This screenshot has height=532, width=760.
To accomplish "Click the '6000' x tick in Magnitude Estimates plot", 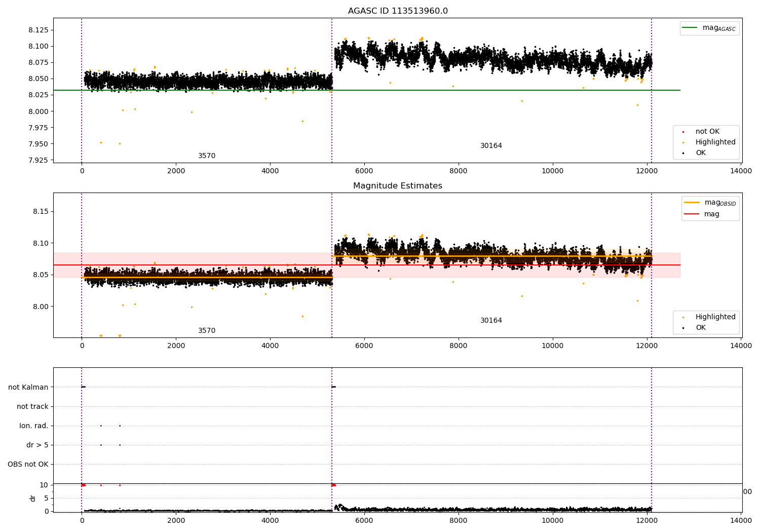I will pos(364,346).
